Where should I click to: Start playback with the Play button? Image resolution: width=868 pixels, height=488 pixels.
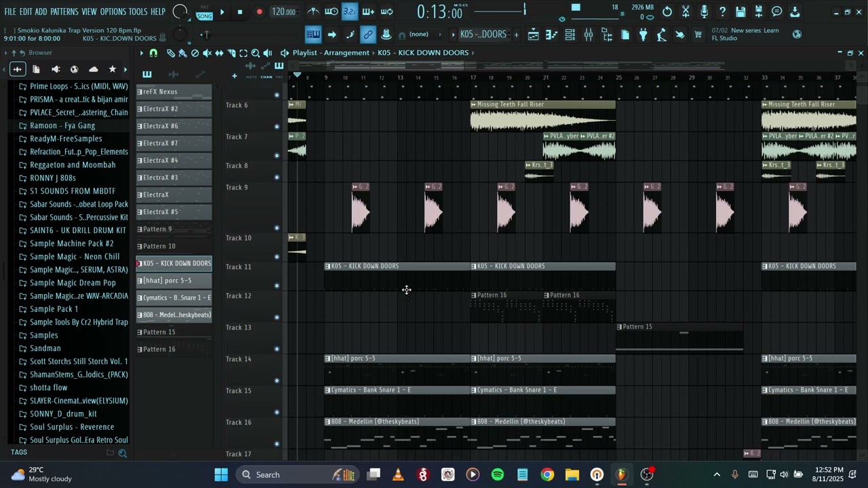pos(222,12)
